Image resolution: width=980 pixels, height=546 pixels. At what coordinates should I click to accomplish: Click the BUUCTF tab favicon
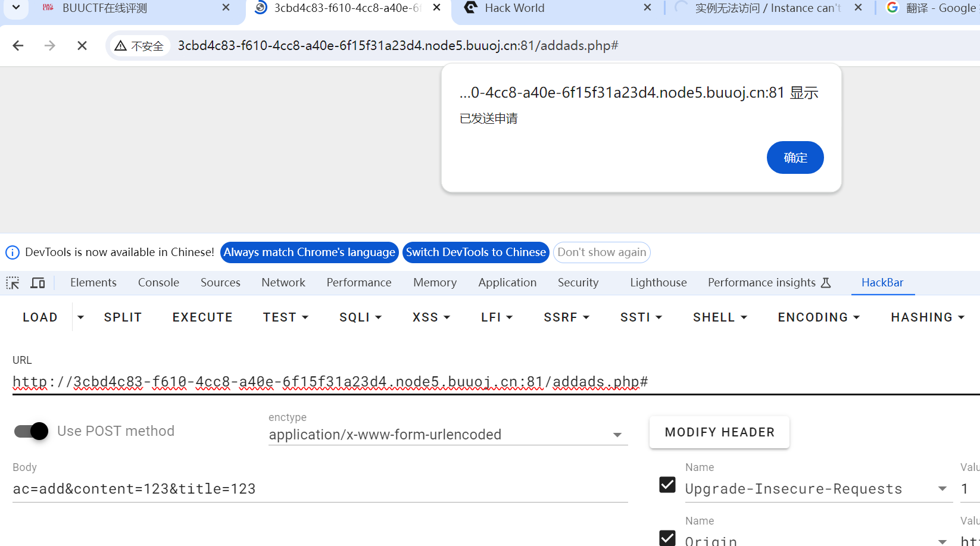[x=48, y=8]
